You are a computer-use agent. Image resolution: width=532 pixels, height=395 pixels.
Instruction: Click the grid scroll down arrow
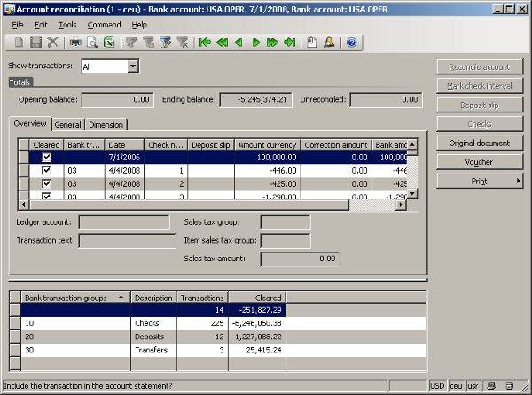pyautogui.click(x=412, y=194)
